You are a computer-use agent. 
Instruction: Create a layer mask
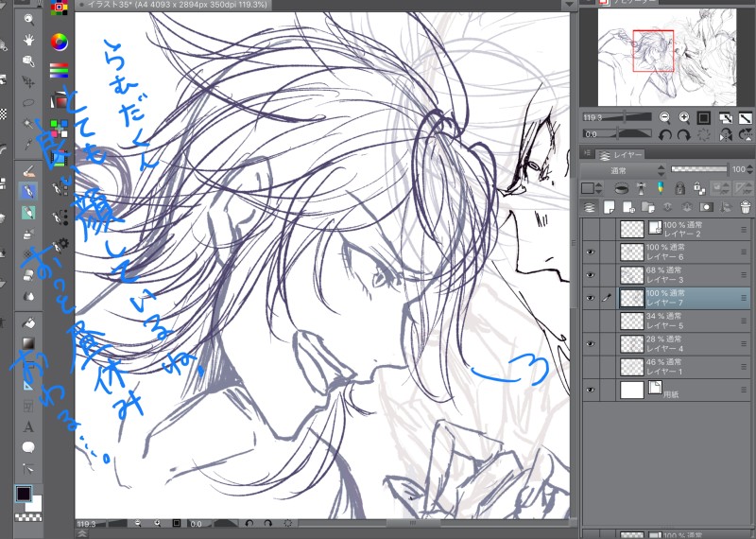[x=706, y=207]
